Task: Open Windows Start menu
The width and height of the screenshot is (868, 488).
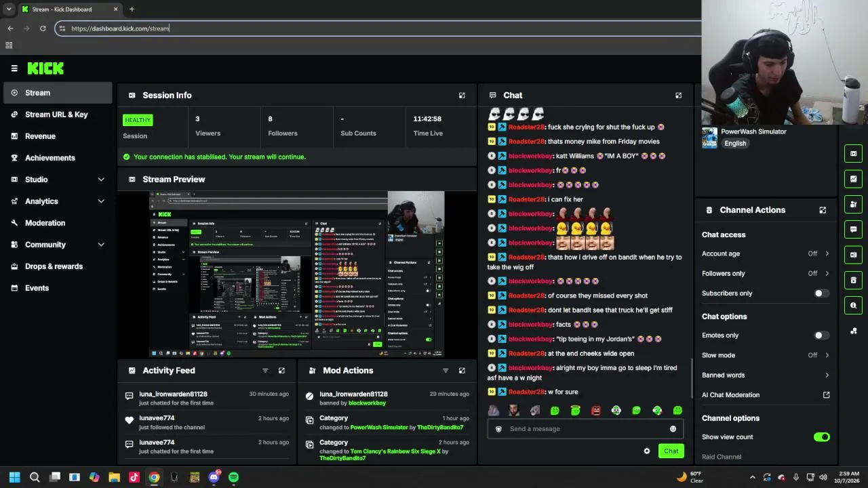Action: click(14, 477)
